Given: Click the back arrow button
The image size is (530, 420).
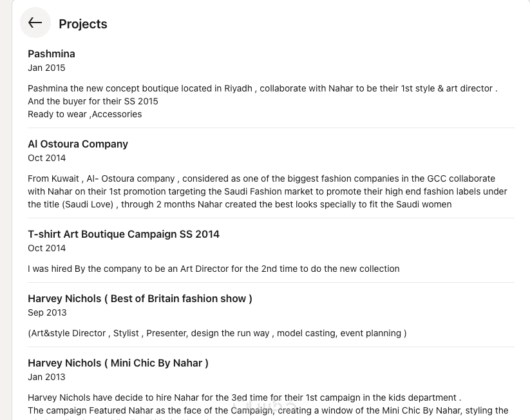Looking at the screenshot, I should [35, 23].
